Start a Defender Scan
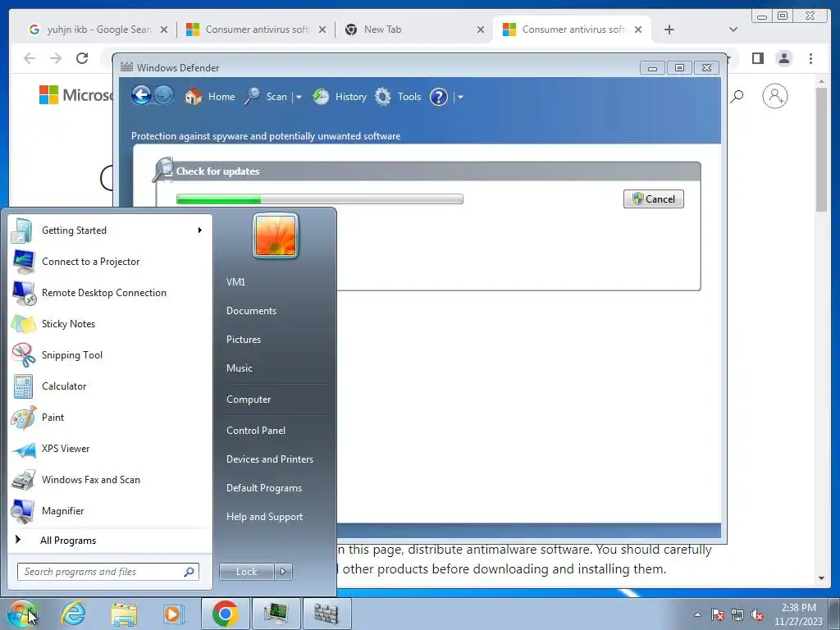The image size is (840, 630). [x=267, y=97]
